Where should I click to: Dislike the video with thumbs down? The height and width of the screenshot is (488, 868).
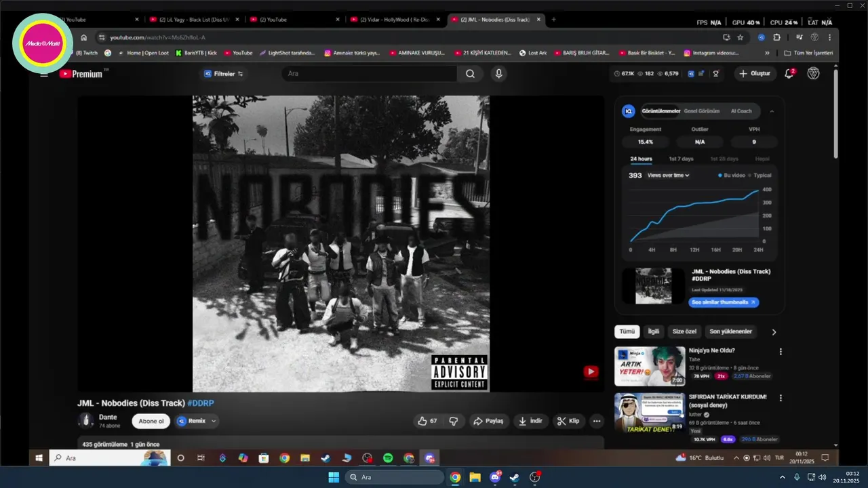(454, 421)
